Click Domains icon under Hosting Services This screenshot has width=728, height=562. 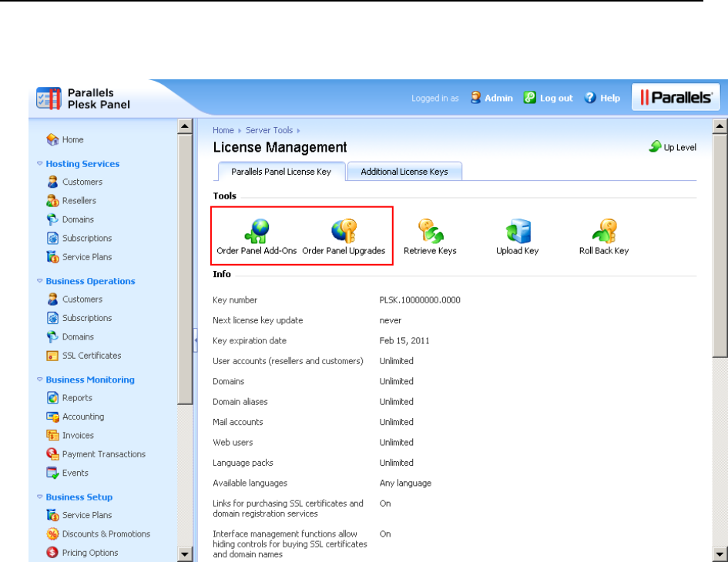(x=52, y=219)
